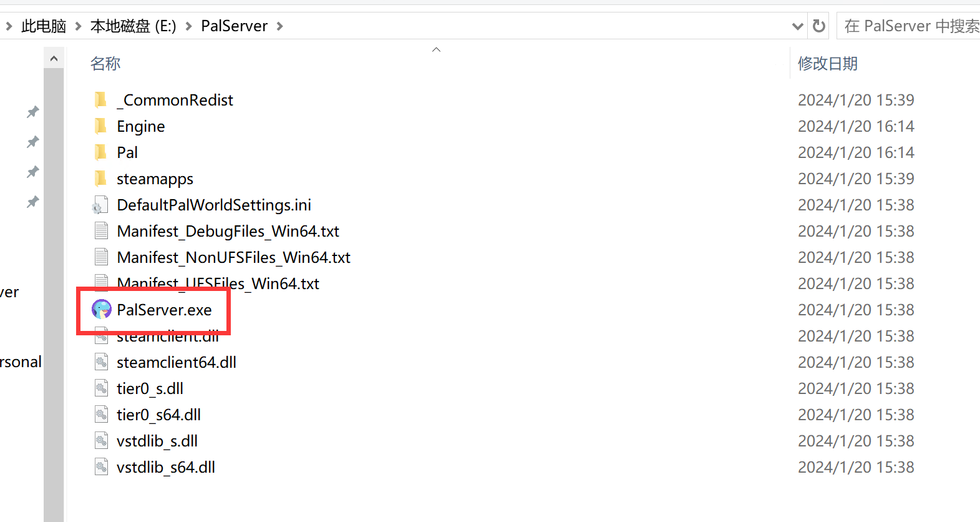Select the Manifest_DebugFiles_Win64.txt file icon
980x522 pixels.
click(x=101, y=231)
